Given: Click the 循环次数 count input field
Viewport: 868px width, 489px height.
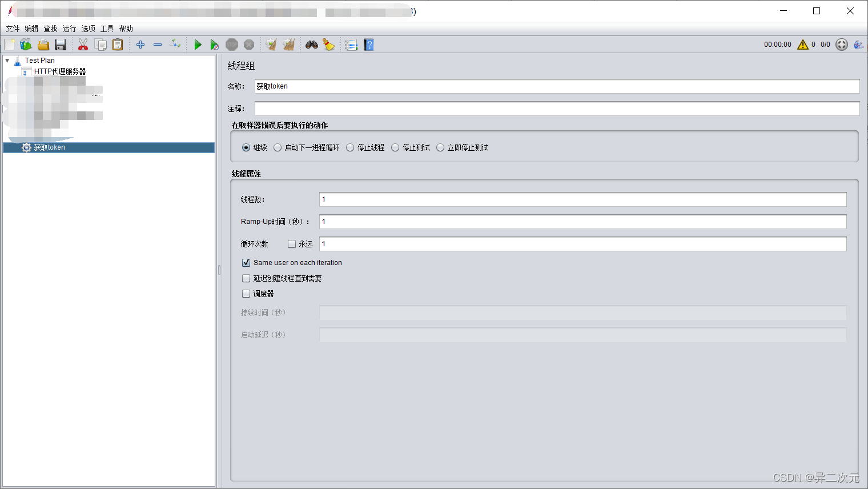Looking at the screenshot, I should [582, 244].
